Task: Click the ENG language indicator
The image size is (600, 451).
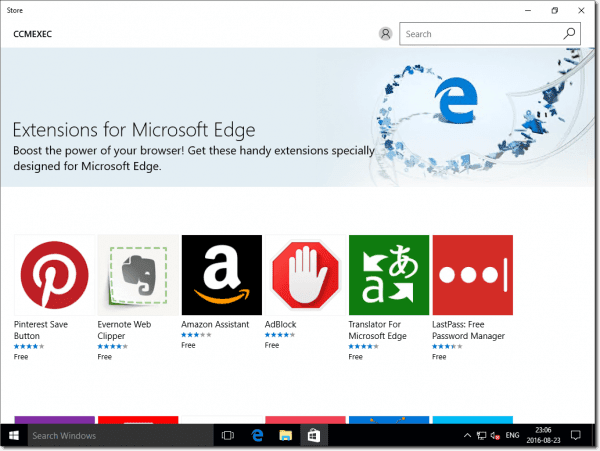Action: pyautogui.click(x=512, y=435)
